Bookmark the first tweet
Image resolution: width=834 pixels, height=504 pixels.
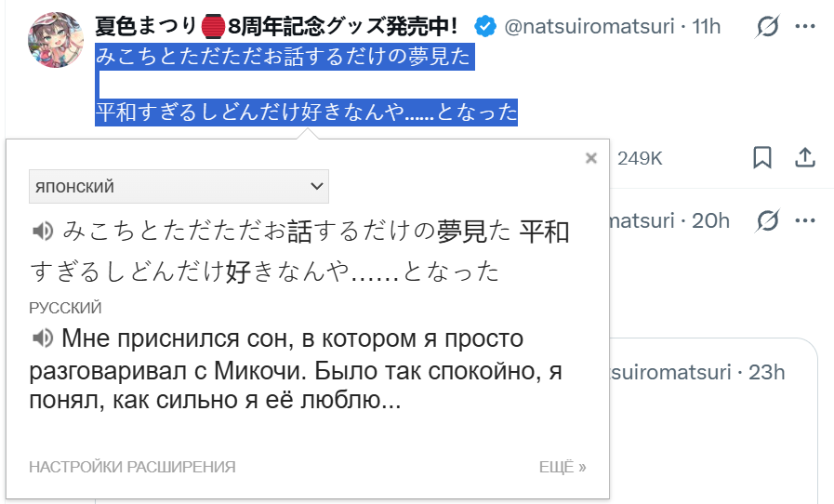[762, 157]
